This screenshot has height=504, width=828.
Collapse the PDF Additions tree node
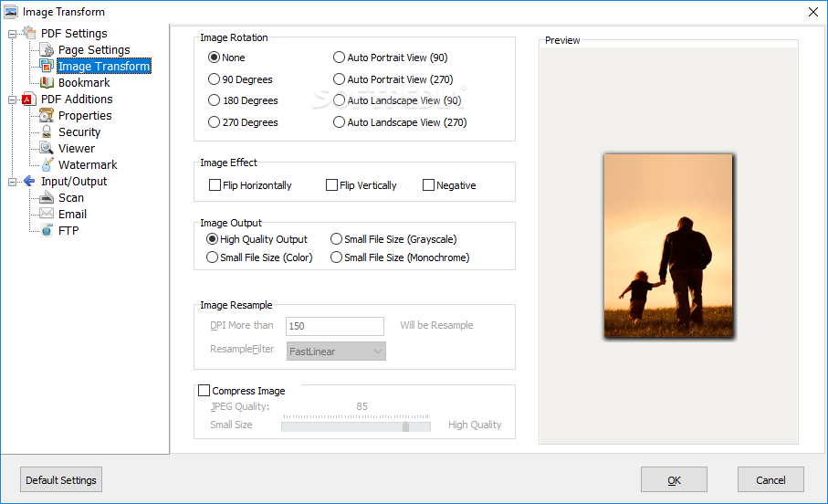tap(12, 100)
